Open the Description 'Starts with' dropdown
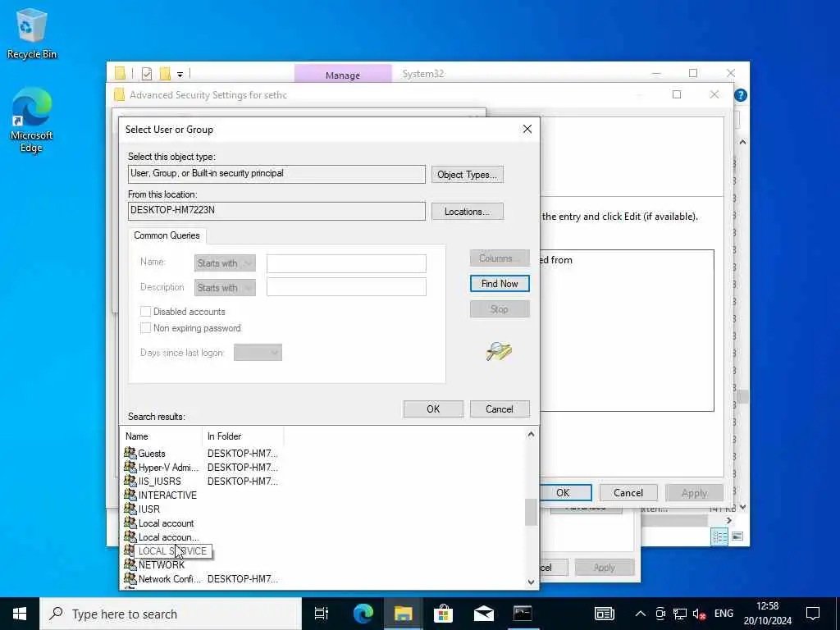Viewport: 840px width, 630px height. click(225, 288)
